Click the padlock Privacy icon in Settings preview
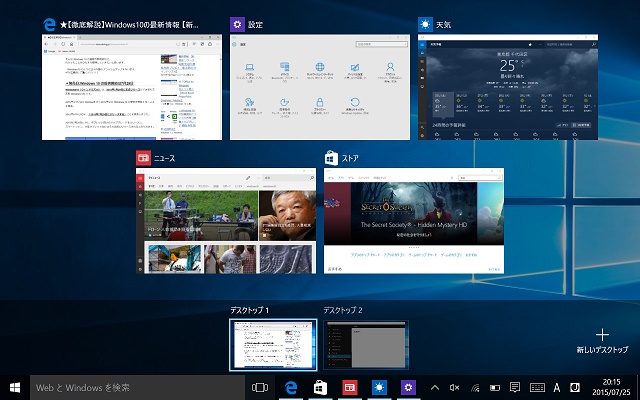The image size is (640, 400). tap(320, 102)
